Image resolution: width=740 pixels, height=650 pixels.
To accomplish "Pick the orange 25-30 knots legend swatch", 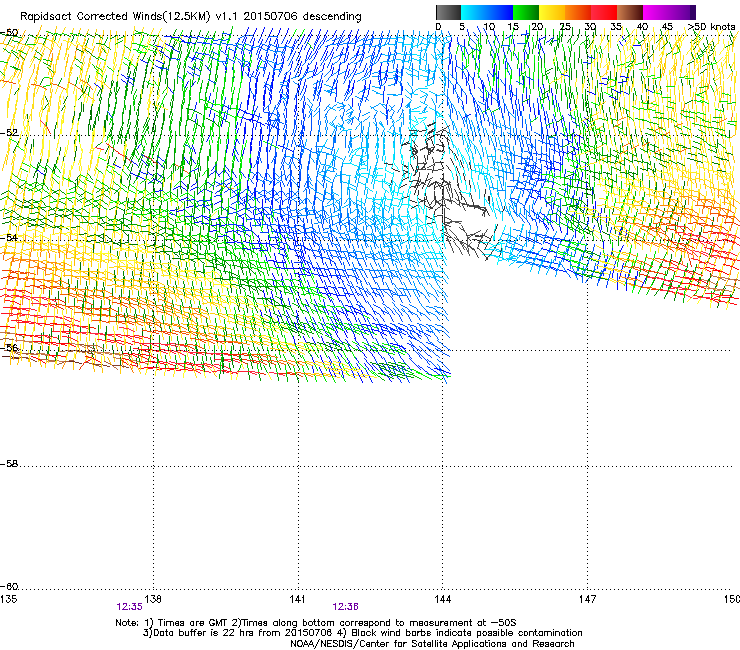I will pyautogui.click(x=578, y=12).
